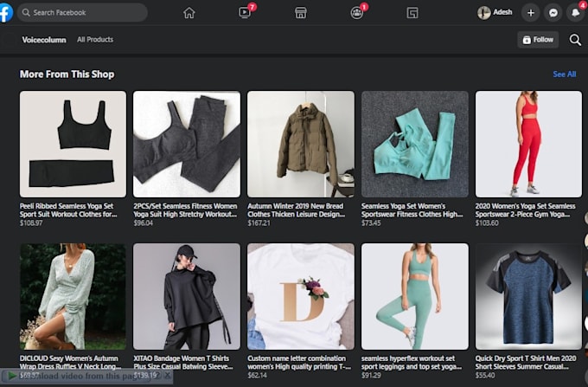Go to the Home feed icon

click(189, 13)
